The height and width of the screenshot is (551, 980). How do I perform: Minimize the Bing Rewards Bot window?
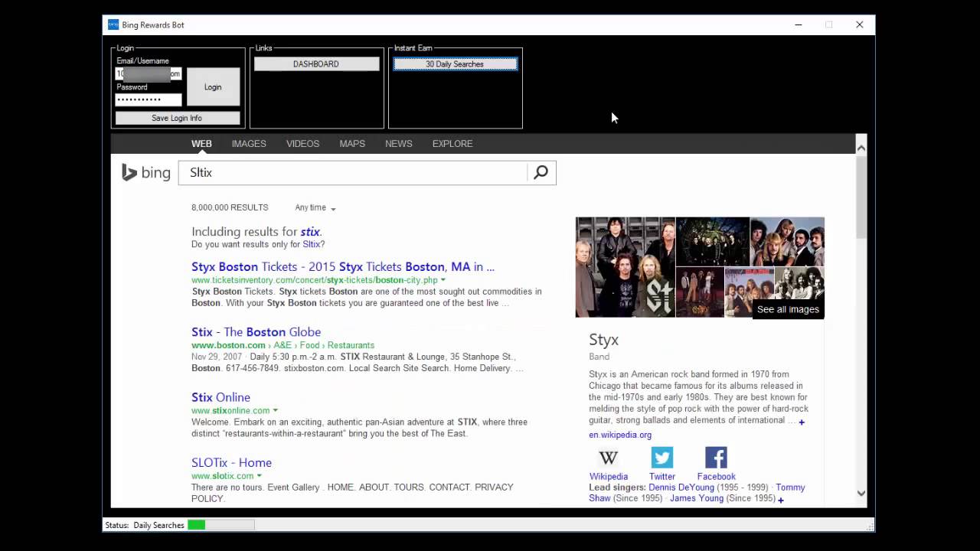799,25
